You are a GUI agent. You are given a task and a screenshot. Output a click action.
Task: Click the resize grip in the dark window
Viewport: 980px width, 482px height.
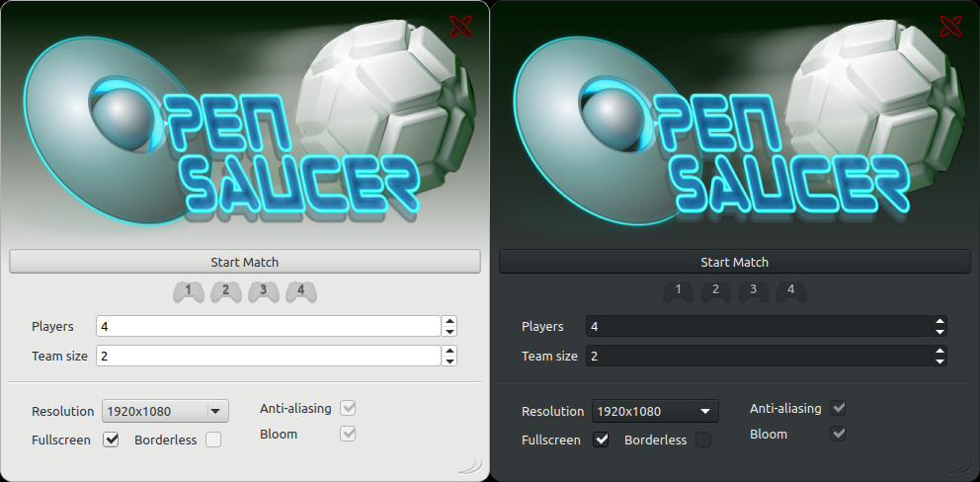click(x=960, y=466)
